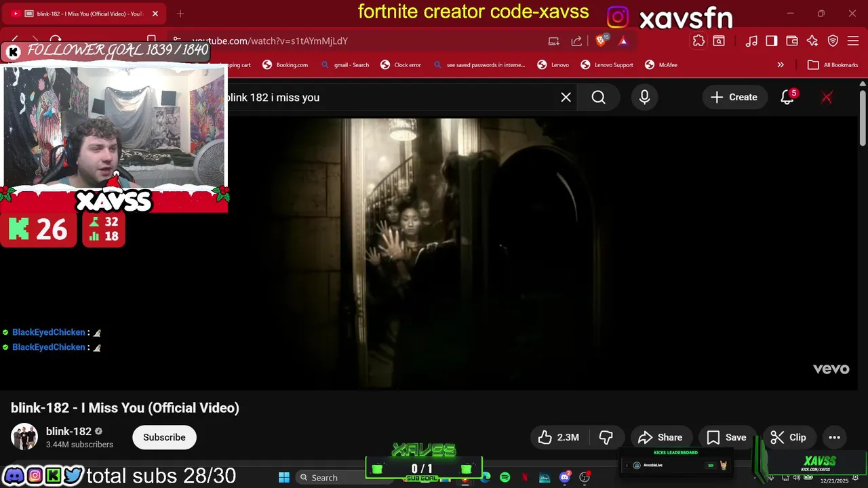The width and height of the screenshot is (868, 488).
Task: Save the video to a playlist
Action: point(727,437)
